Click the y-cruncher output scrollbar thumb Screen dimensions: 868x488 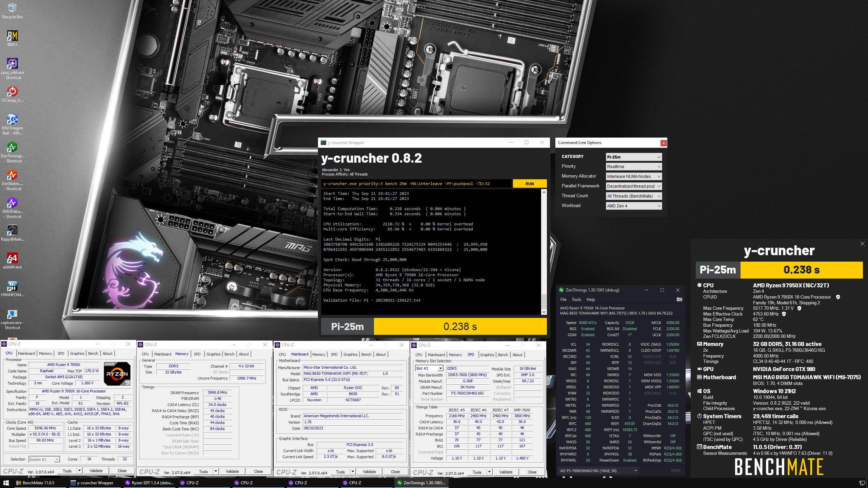(544, 301)
